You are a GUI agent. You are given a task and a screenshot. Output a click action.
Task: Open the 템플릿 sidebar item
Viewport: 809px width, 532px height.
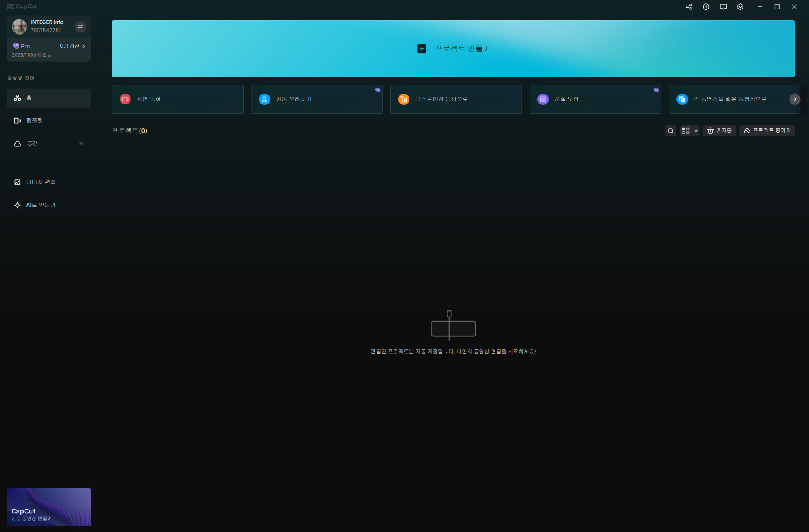tap(49, 121)
